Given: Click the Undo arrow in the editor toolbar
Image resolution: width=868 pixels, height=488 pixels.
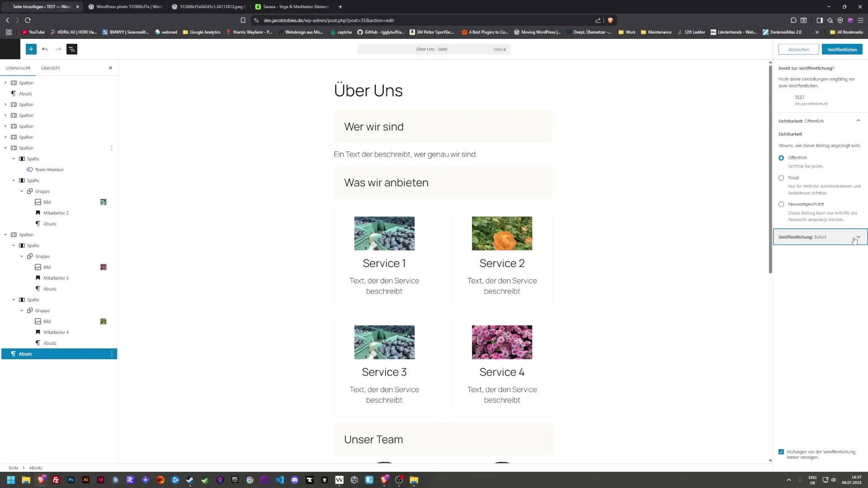Looking at the screenshot, I should point(45,49).
